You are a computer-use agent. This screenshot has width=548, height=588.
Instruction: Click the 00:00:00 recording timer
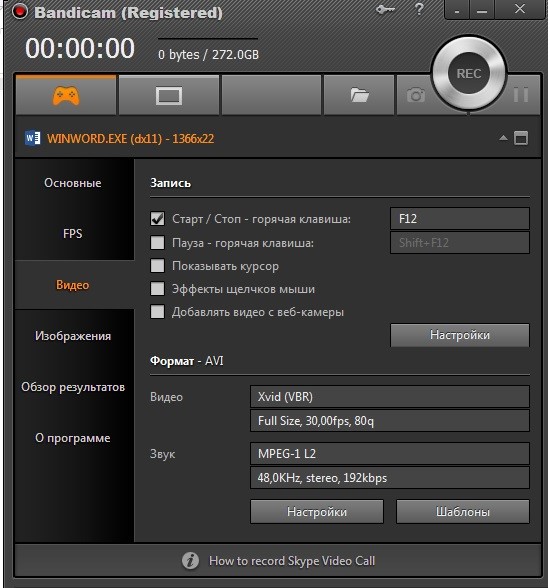(x=80, y=49)
